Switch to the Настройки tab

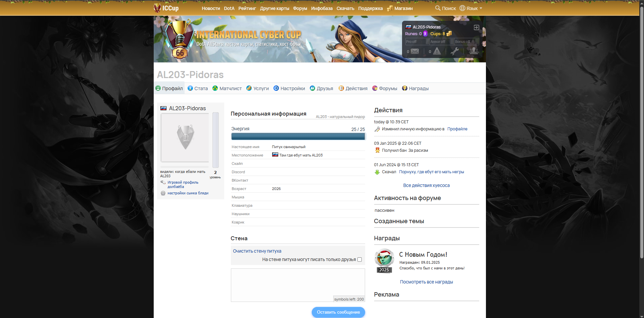tap(289, 88)
